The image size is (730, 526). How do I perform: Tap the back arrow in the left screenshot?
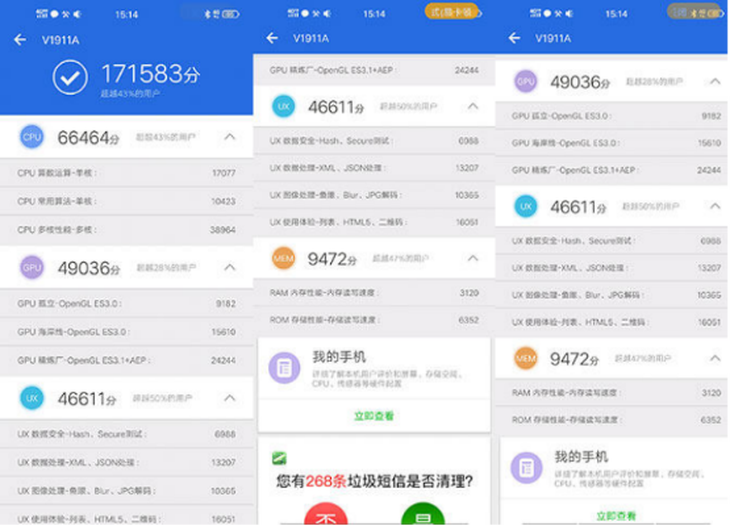(20, 40)
